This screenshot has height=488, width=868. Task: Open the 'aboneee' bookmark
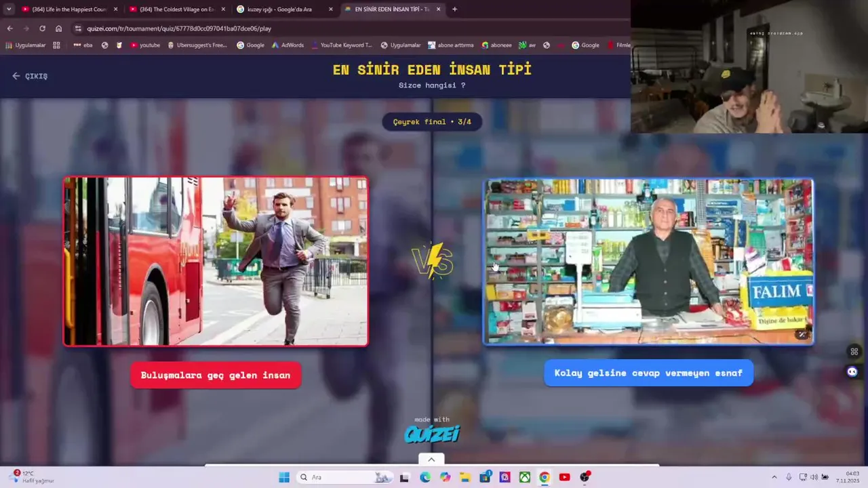pyautogui.click(x=496, y=45)
